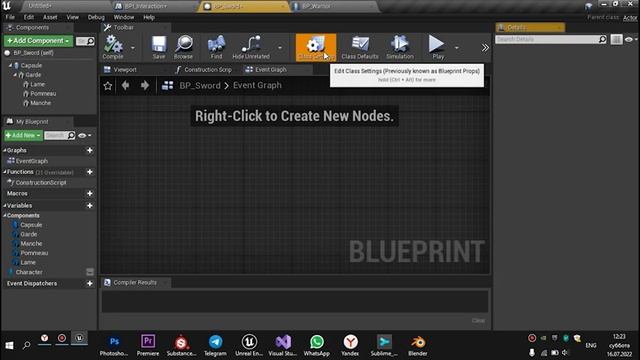Switch to the Construction Script tab
The width and height of the screenshot is (640, 360).
click(x=207, y=70)
